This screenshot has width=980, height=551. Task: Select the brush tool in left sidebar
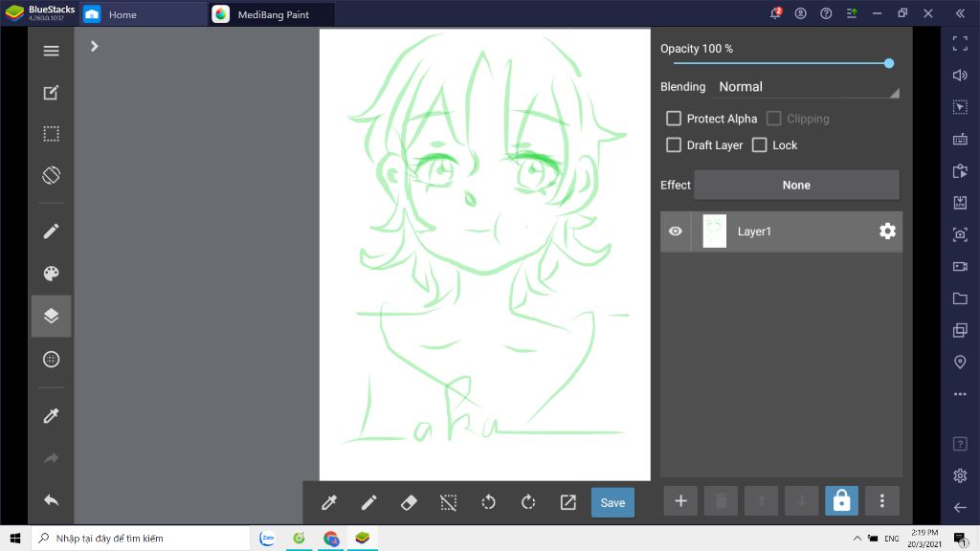(52, 231)
